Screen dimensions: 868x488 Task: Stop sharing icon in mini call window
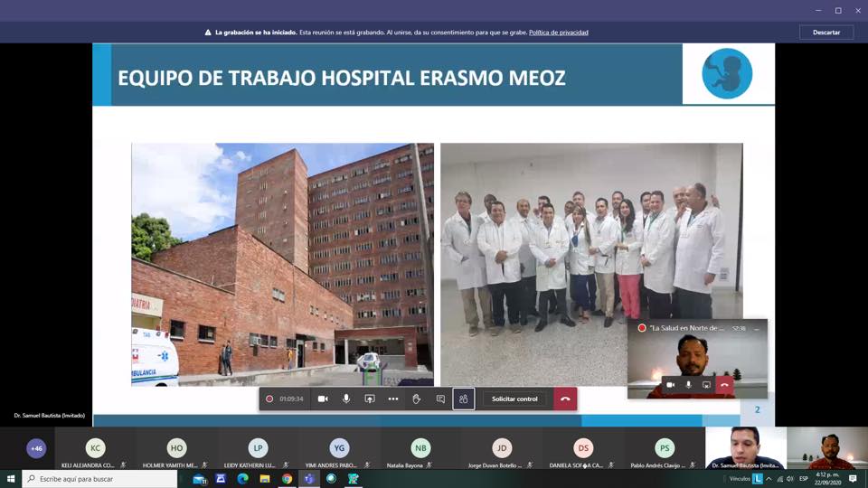point(706,385)
